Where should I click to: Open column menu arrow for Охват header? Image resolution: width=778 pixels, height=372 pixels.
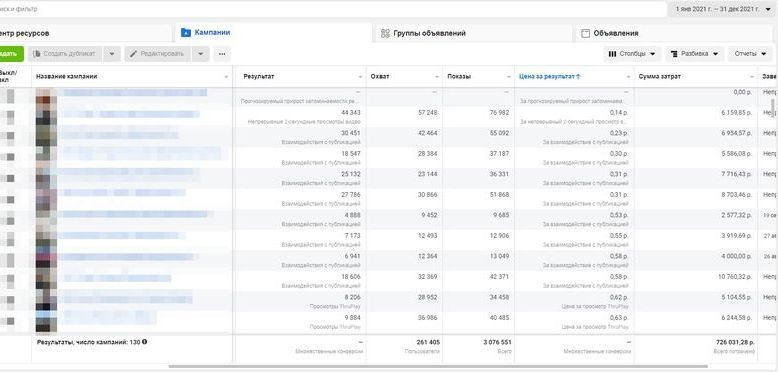tap(437, 77)
